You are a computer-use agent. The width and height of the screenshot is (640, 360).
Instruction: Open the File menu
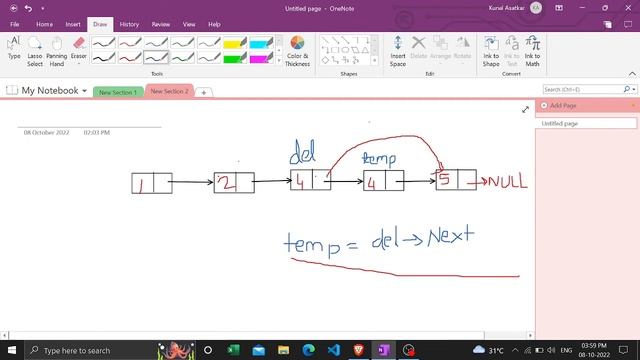pos(15,24)
